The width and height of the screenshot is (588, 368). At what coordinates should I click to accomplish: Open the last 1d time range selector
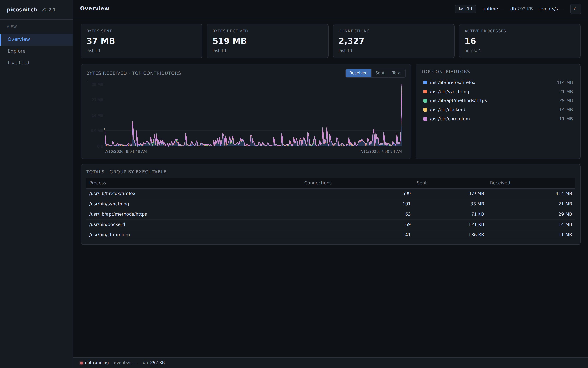tap(465, 9)
